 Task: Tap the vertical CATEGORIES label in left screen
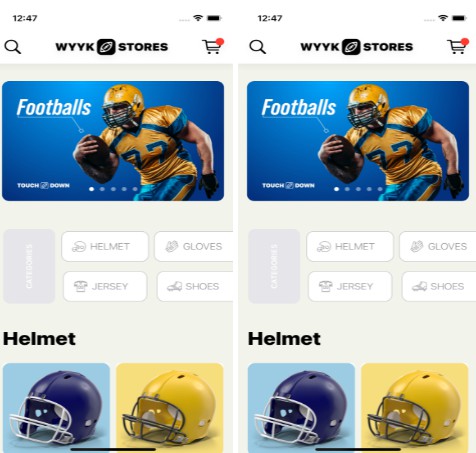(29, 266)
